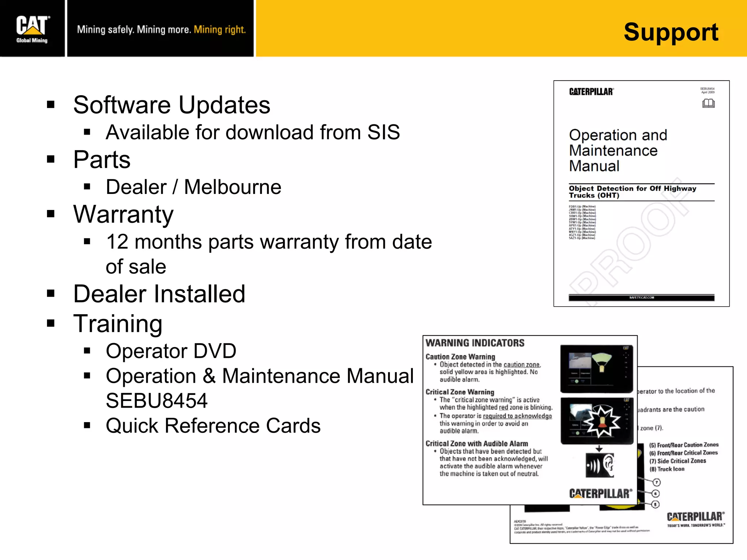Viewport: 747px width, 560px height.
Task: Click the circled number 7 callout
Action: pyautogui.click(x=657, y=482)
